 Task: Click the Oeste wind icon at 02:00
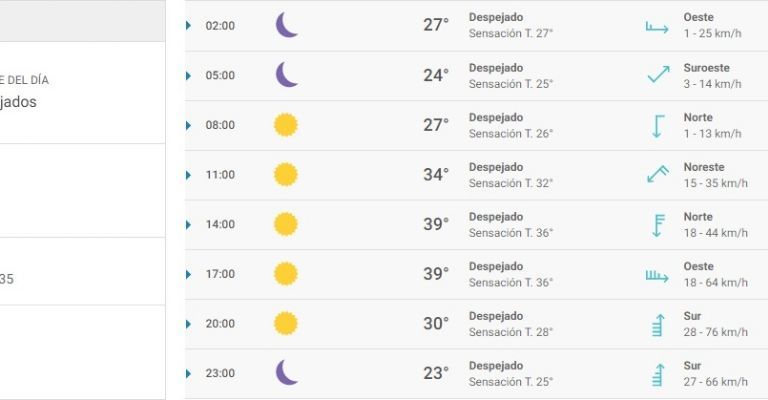(657, 26)
